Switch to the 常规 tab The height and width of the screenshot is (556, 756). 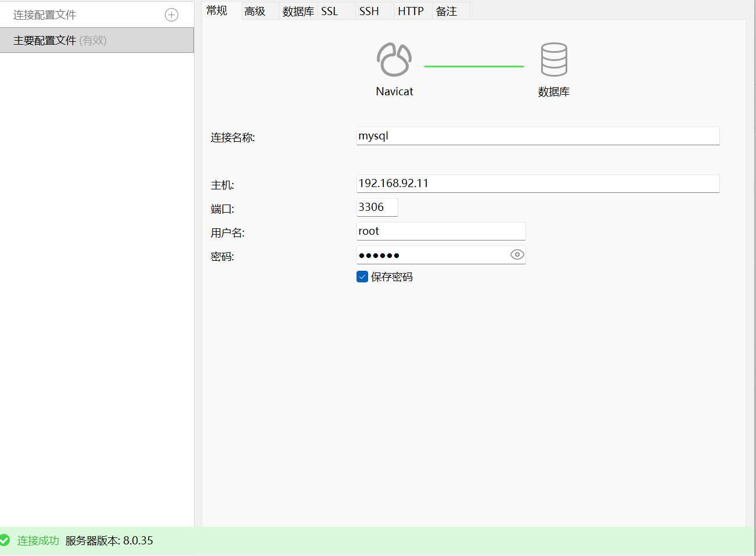(x=221, y=10)
